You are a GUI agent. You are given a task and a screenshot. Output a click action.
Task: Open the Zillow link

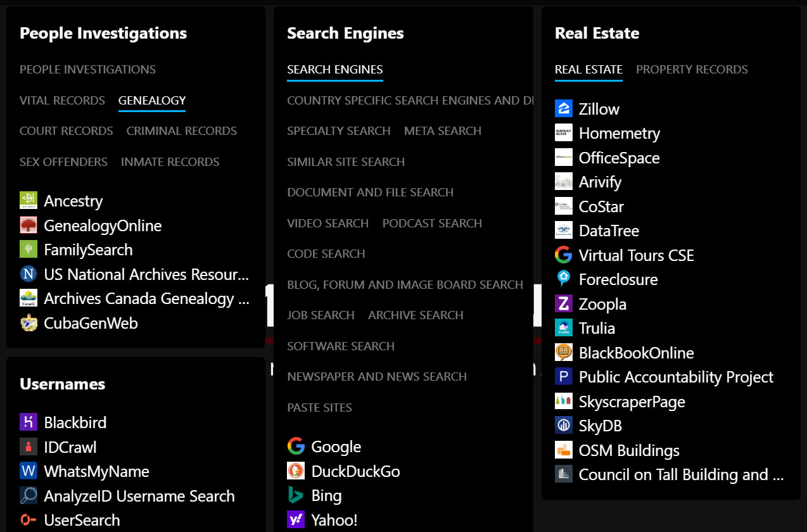[599, 109]
